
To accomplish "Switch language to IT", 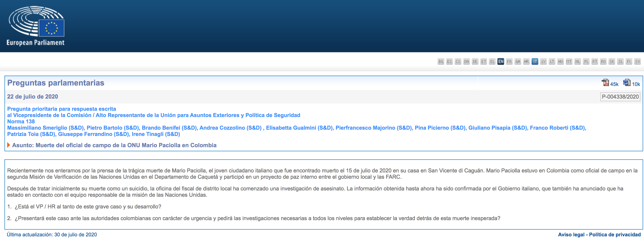I will tap(535, 62).
